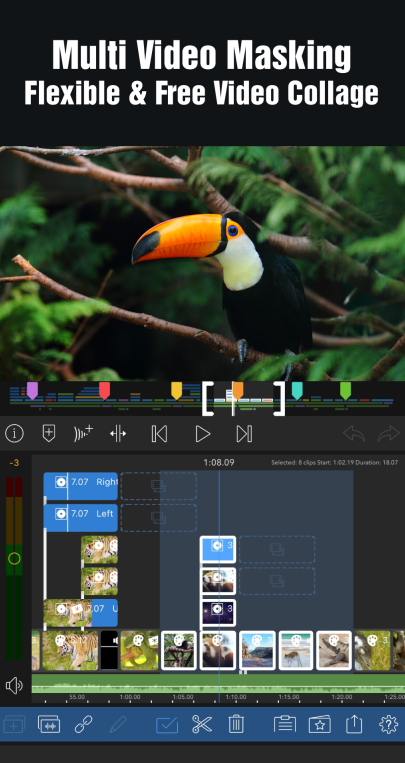Tap empty placeholder beside 'Right' clip
The width and height of the screenshot is (405, 763).
tap(159, 486)
